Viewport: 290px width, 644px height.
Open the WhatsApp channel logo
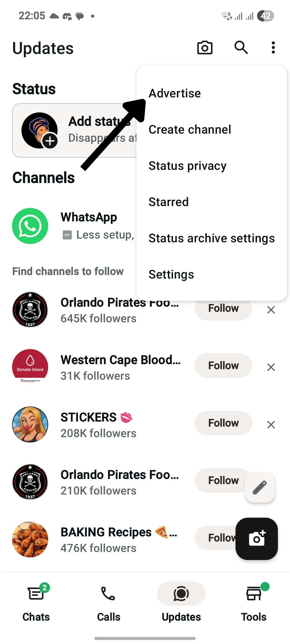(x=30, y=226)
